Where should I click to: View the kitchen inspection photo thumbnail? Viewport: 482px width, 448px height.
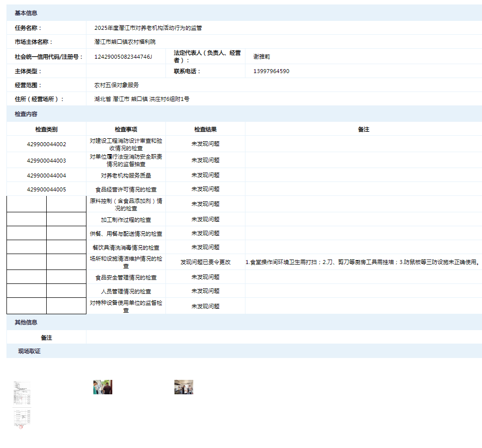pyautogui.click(x=183, y=387)
